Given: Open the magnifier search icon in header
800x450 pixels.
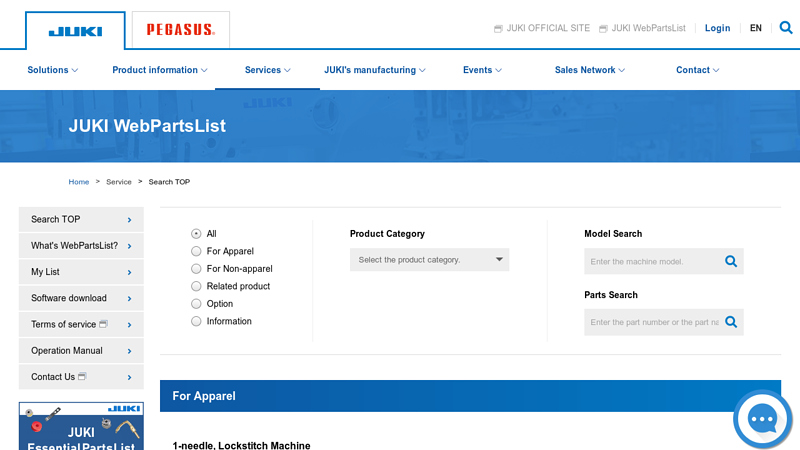Looking at the screenshot, I should click(786, 28).
